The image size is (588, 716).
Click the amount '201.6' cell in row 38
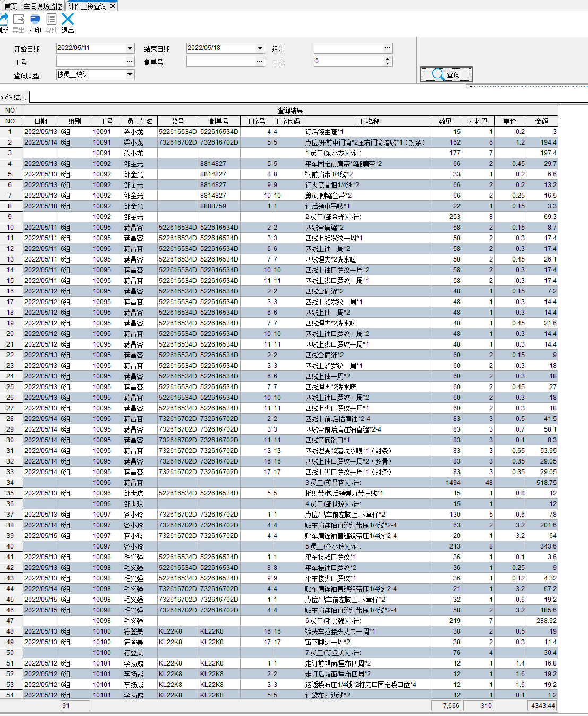[x=542, y=525]
